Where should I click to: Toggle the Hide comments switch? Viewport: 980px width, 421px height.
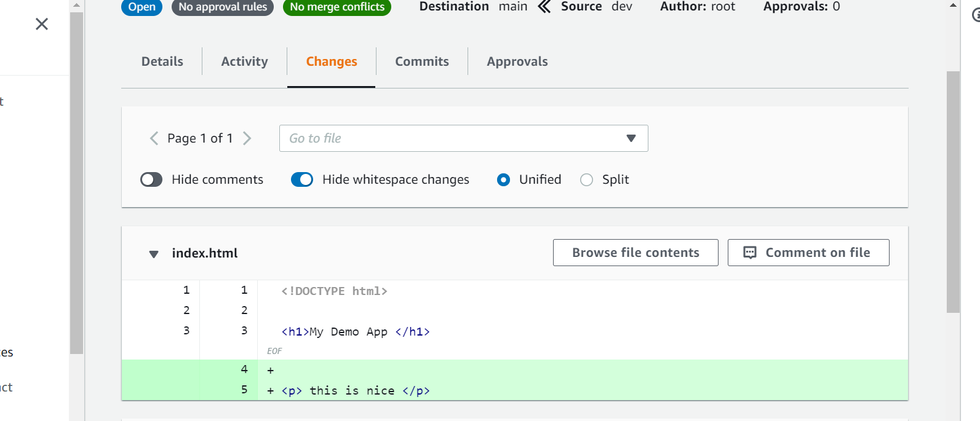[x=151, y=179]
